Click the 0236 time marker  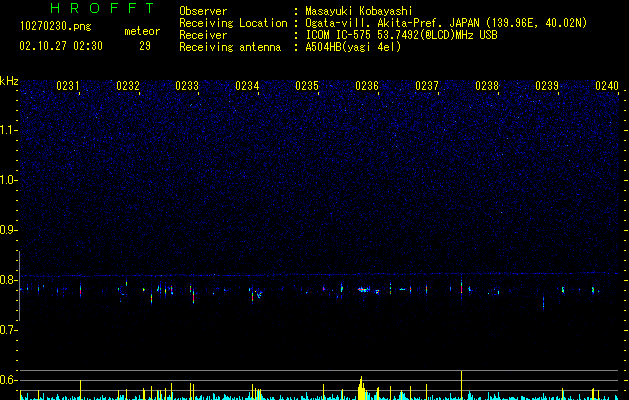[x=367, y=86]
